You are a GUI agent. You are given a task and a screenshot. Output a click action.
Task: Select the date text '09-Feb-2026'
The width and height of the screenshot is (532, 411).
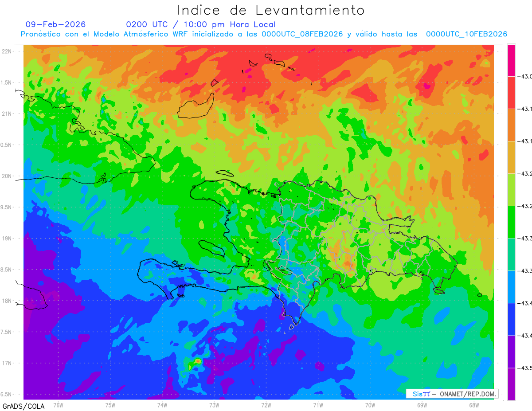click(x=56, y=24)
